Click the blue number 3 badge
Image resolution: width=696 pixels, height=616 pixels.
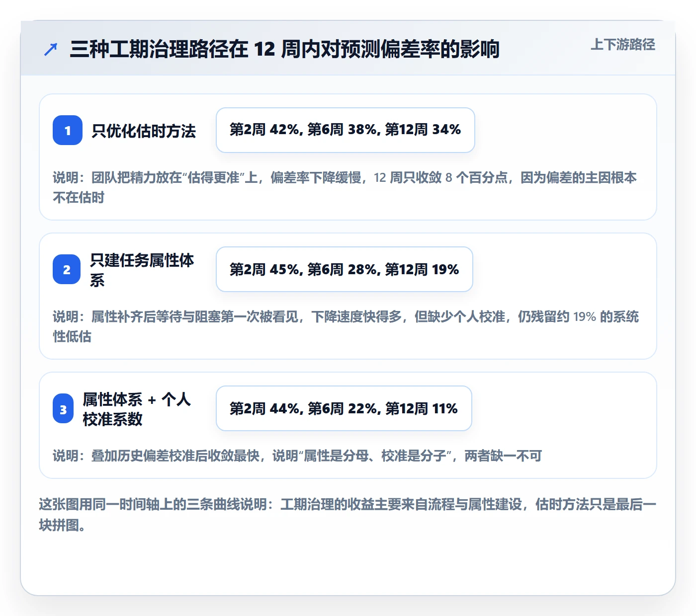pyautogui.click(x=63, y=408)
